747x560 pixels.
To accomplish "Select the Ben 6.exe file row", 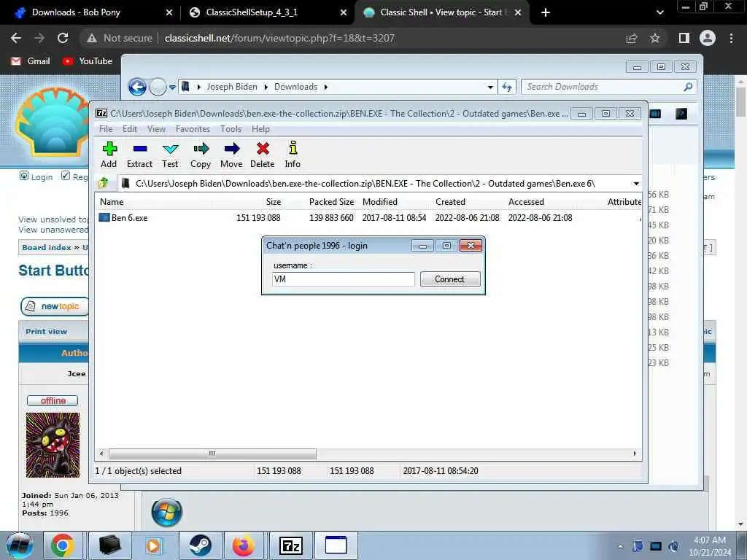I will (368, 217).
